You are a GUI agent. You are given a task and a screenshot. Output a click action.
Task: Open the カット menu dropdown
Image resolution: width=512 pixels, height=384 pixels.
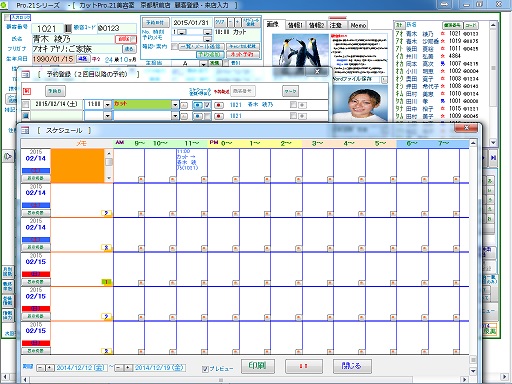click(175, 105)
